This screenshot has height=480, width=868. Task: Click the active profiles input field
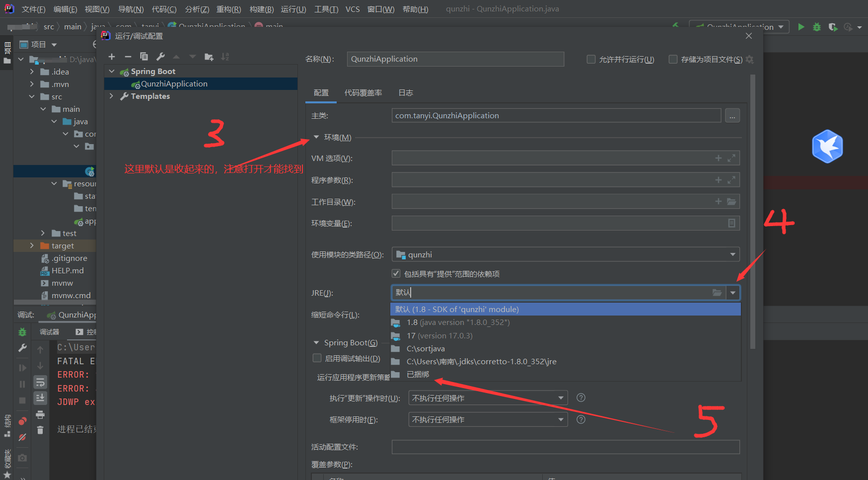click(x=566, y=447)
